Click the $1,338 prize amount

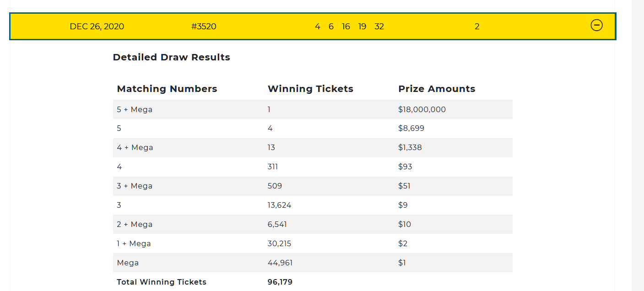pyautogui.click(x=410, y=148)
